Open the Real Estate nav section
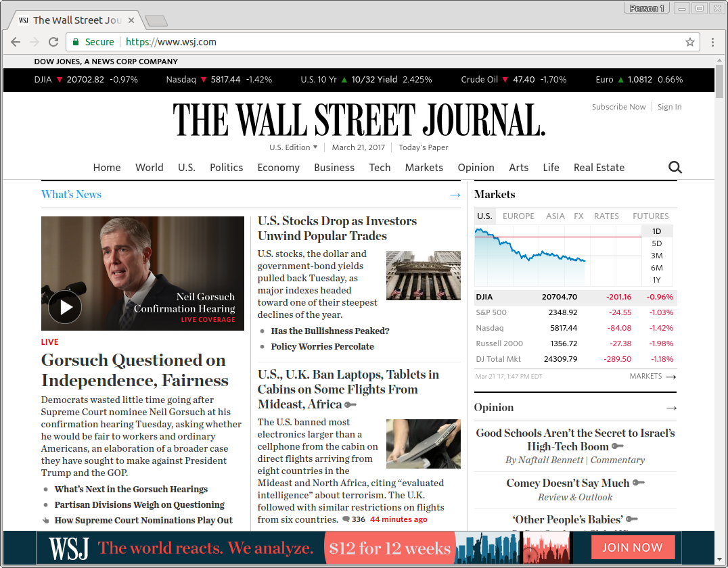Image resolution: width=728 pixels, height=568 pixels. click(599, 168)
